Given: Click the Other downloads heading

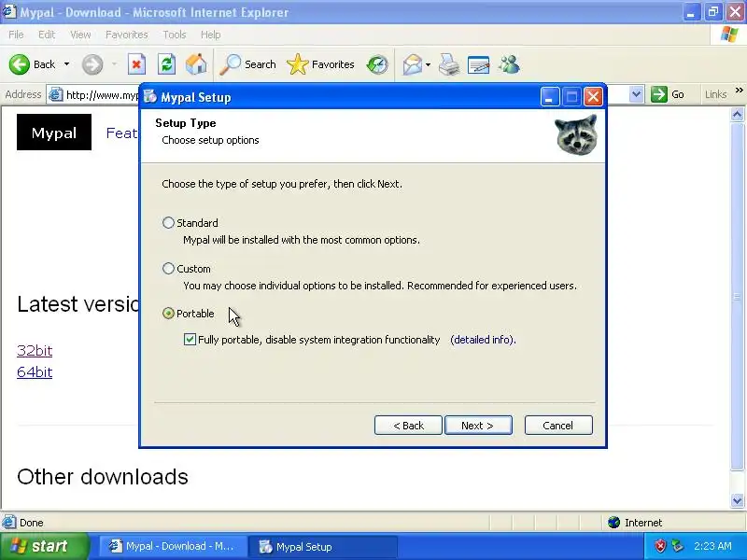Looking at the screenshot, I should coord(103,477).
